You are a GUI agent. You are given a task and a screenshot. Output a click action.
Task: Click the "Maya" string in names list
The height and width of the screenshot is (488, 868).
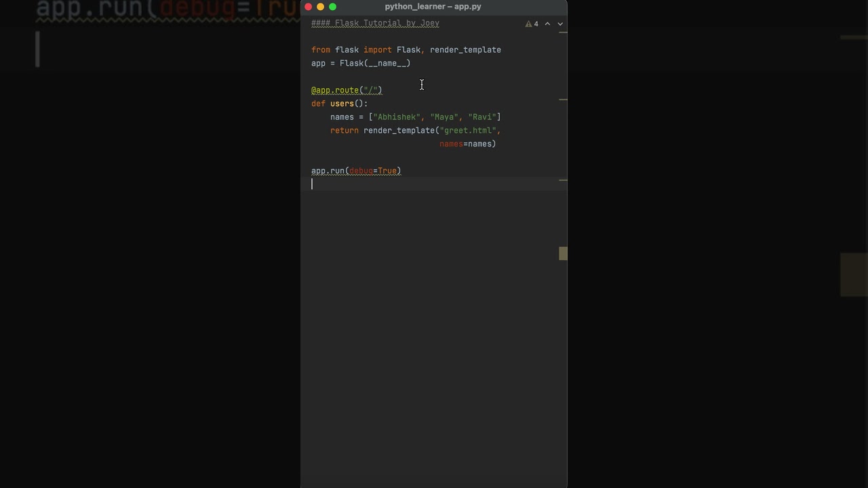tap(444, 117)
